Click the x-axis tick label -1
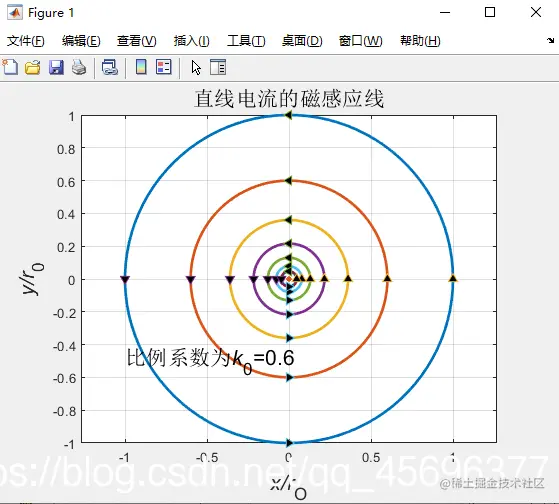 [x=124, y=457]
